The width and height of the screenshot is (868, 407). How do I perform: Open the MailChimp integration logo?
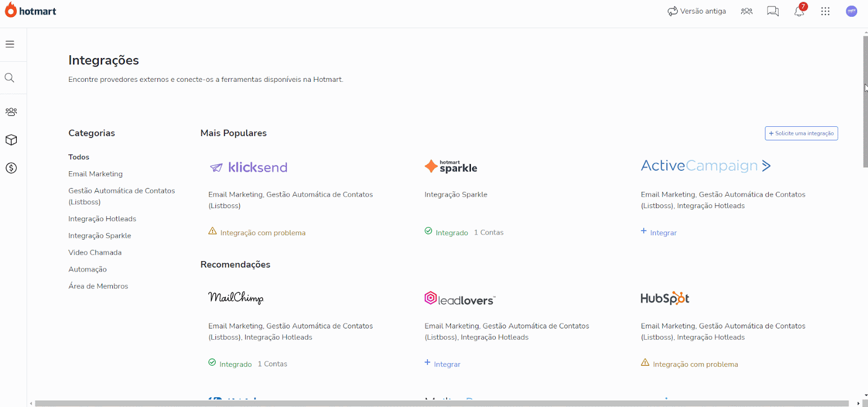click(x=236, y=298)
